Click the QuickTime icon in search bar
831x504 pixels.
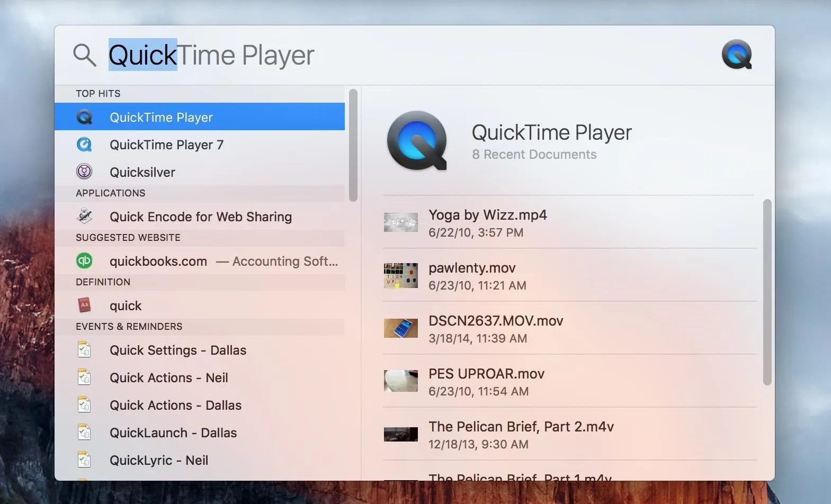tap(737, 55)
